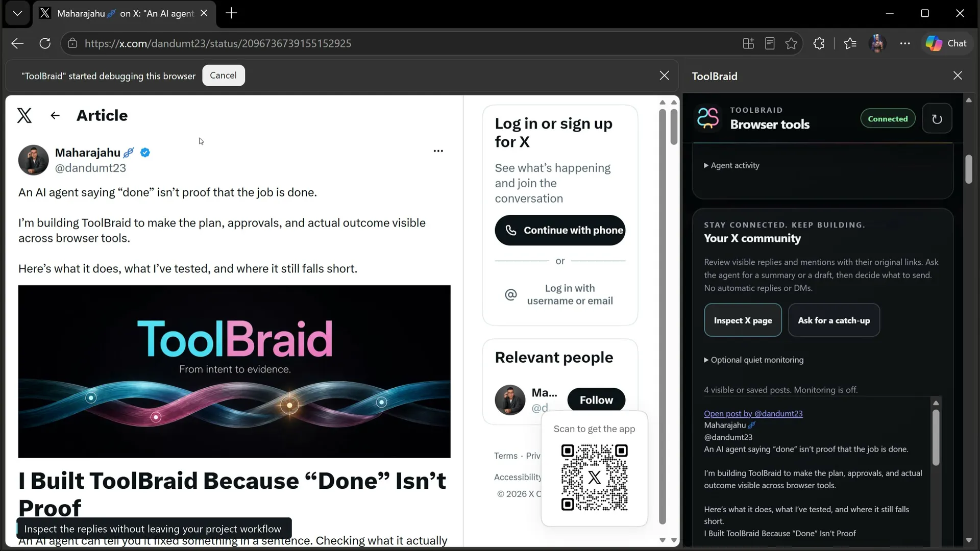Click the Connected status badge
This screenshot has height=551, width=980.
coord(888,119)
